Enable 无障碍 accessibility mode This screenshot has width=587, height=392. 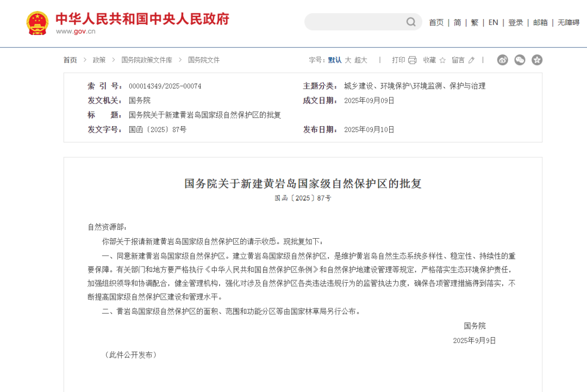[x=569, y=22]
